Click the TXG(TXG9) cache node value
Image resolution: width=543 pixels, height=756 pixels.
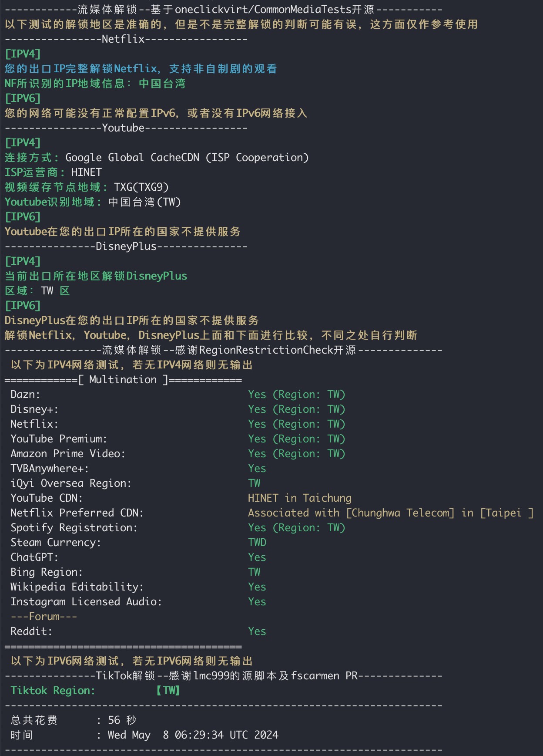[141, 187]
